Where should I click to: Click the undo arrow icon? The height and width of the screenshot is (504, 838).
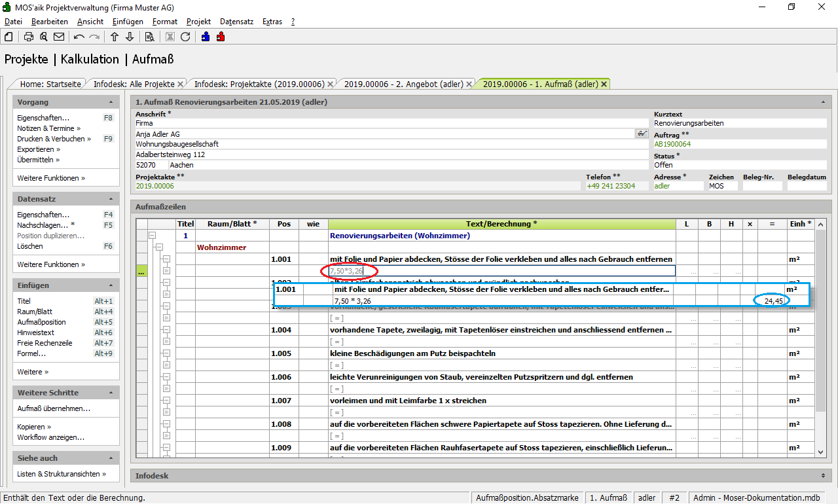[79, 37]
